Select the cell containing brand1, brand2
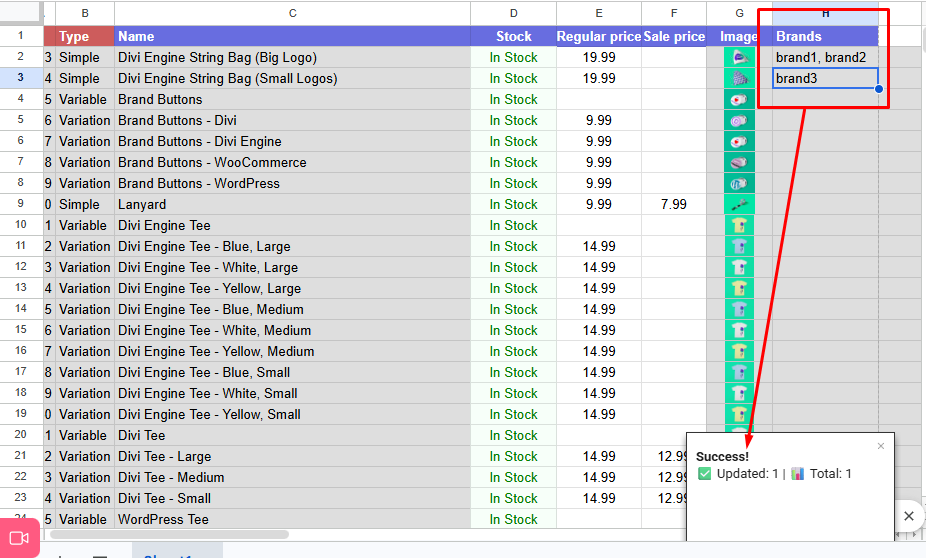 coord(825,57)
